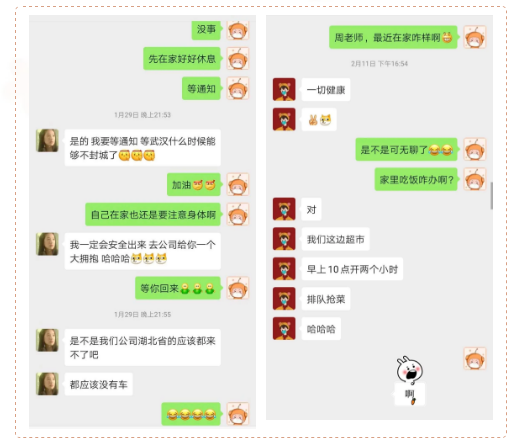
Task: Click the right chat's vertical scrollbar thumb
Action: click(491, 196)
